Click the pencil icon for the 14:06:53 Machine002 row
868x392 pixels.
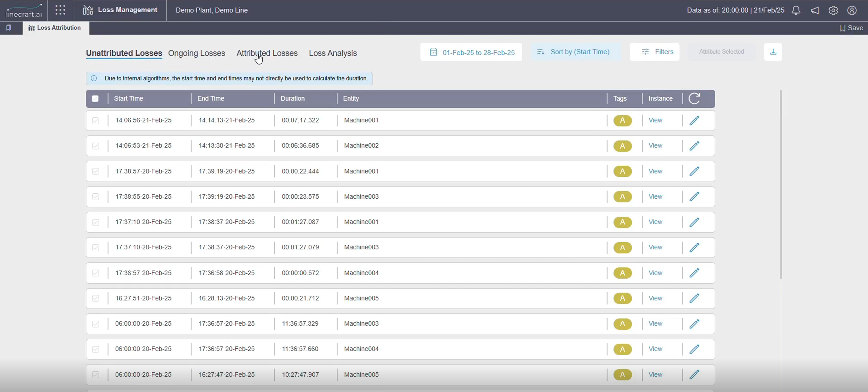(694, 146)
